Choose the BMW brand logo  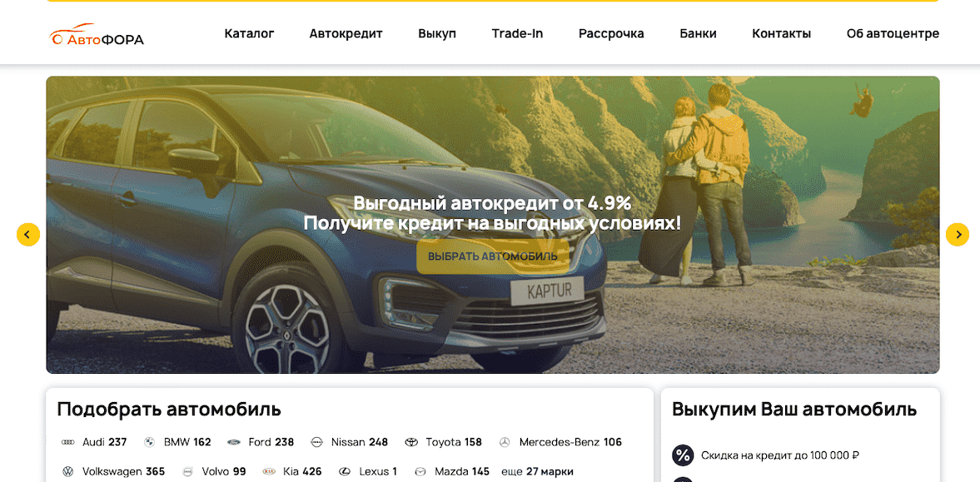click(x=150, y=442)
